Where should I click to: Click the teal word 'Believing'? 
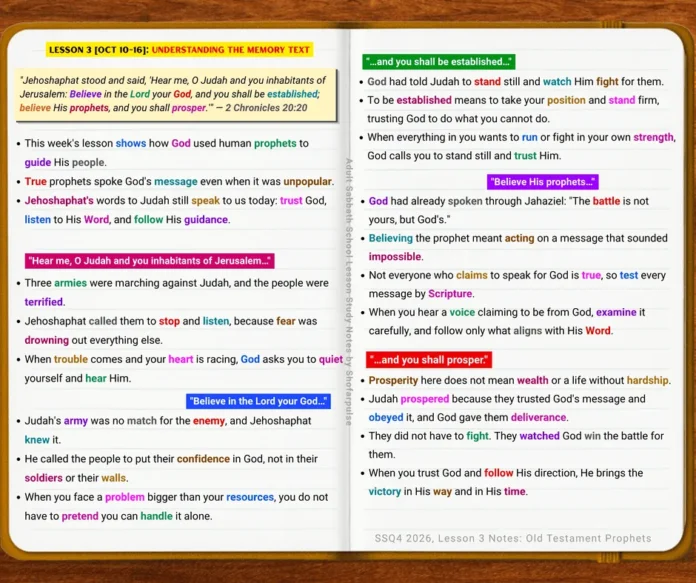coord(391,238)
